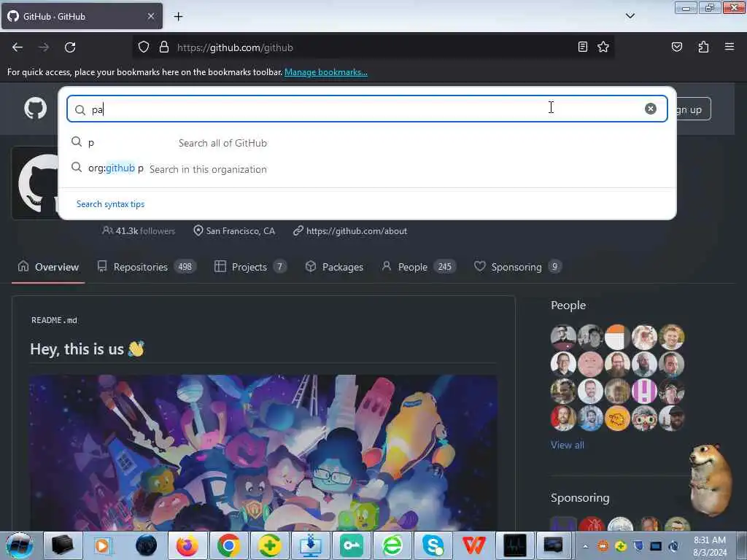Screen dimensions: 747x560
Task: Open tracking protection shield icon
Action: coord(144,47)
